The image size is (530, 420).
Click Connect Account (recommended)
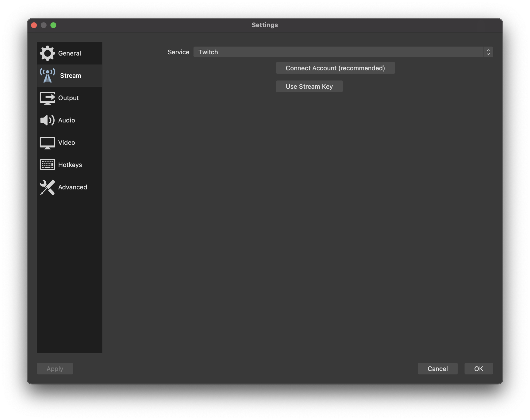(335, 68)
